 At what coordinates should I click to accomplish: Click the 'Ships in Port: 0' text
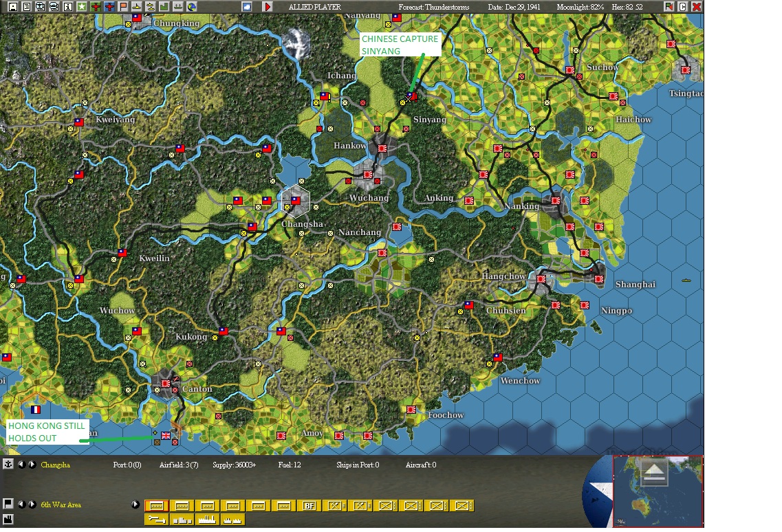[358, 465]
